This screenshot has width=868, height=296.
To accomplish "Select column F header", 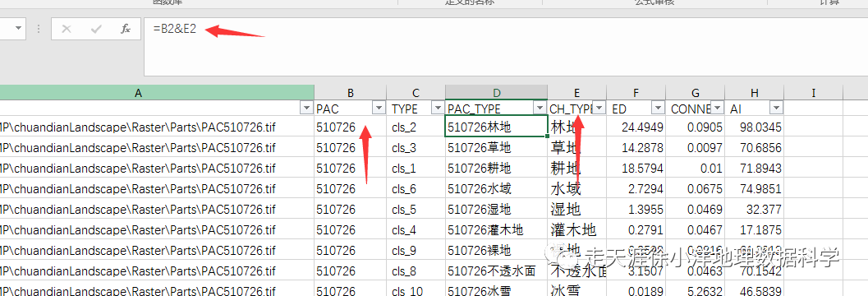I will [x=636, y=93].
